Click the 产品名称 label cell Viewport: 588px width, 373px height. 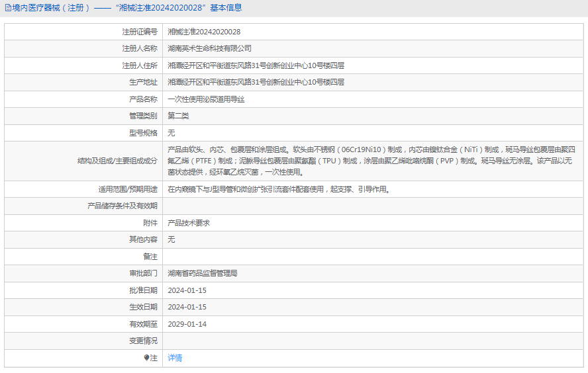pyautogui.click(x=83, y=99)
